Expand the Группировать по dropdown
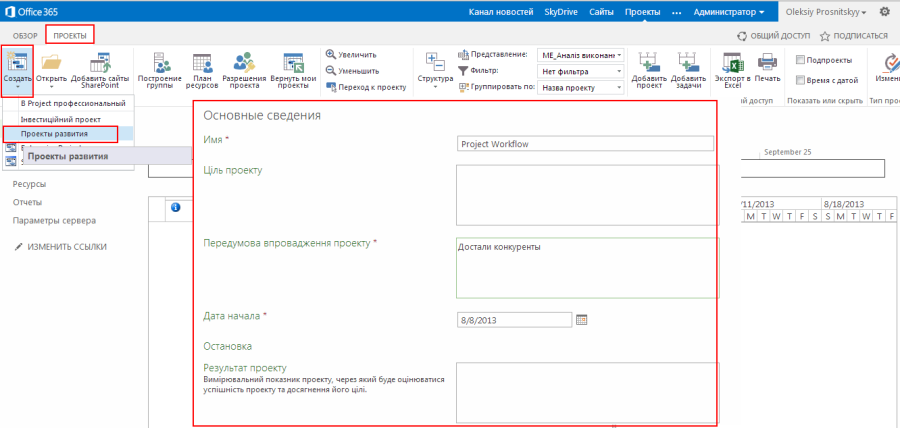 [x=580, y=88]
